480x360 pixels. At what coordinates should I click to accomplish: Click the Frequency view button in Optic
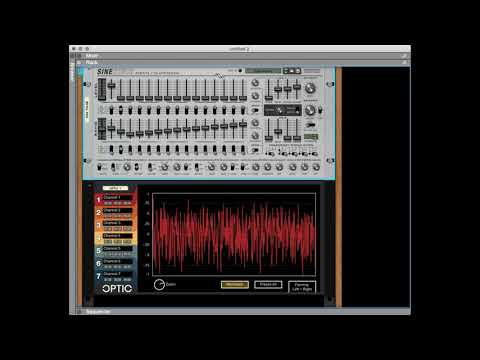click(x=268, y=284)
